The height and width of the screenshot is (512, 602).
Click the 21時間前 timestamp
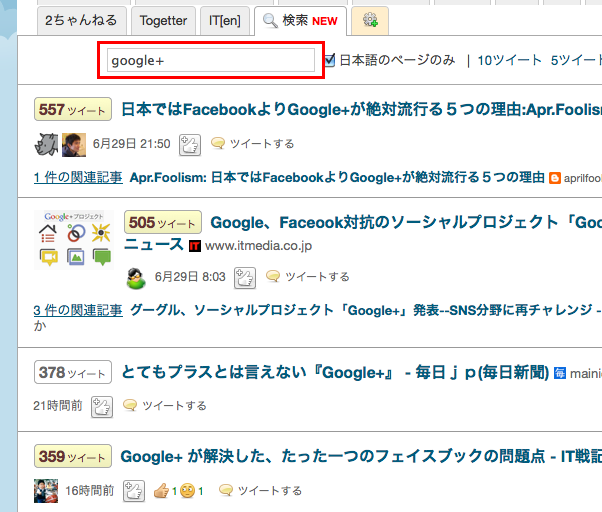click(58, 406)
